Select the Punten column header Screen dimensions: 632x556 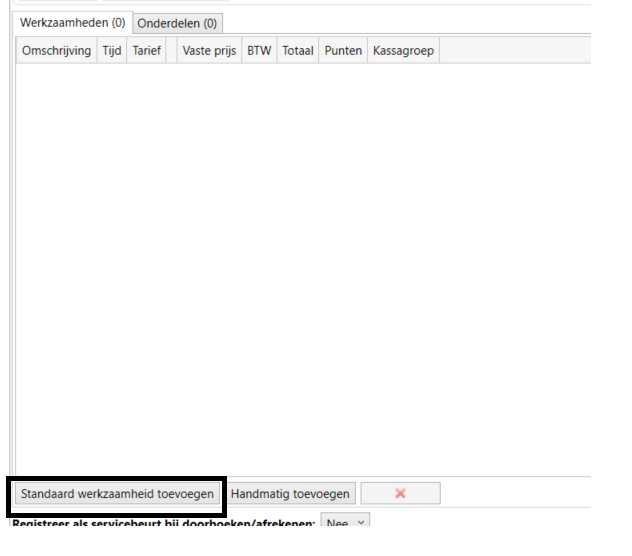343,51
